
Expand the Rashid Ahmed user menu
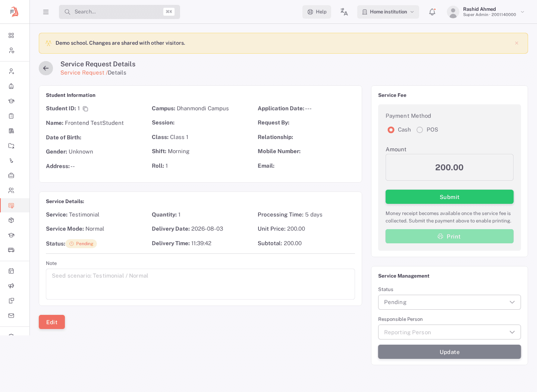point(486,12)
